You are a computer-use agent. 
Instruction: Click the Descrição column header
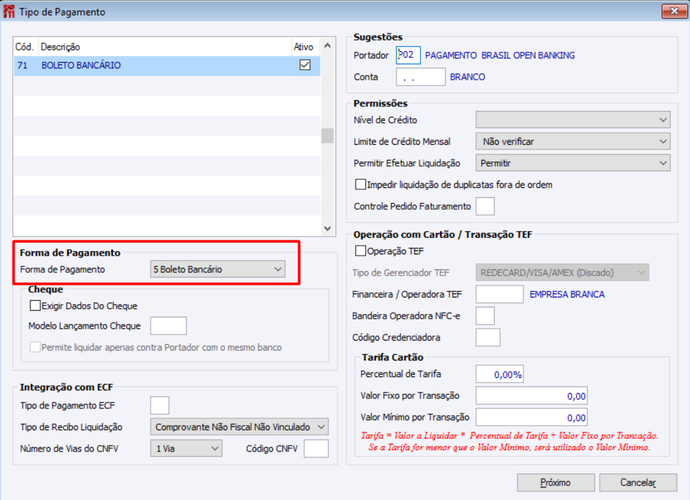click(165, 47)
